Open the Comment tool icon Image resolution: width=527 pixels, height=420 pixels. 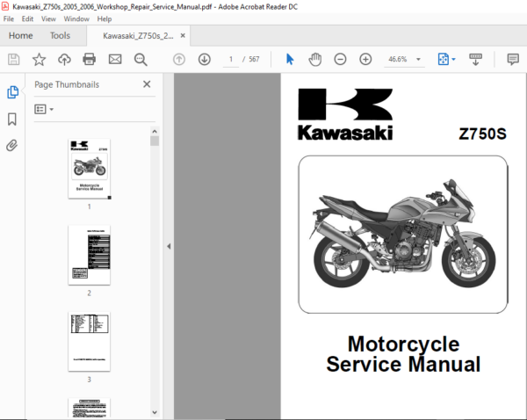pyautogui.click(x=513, y=60)
